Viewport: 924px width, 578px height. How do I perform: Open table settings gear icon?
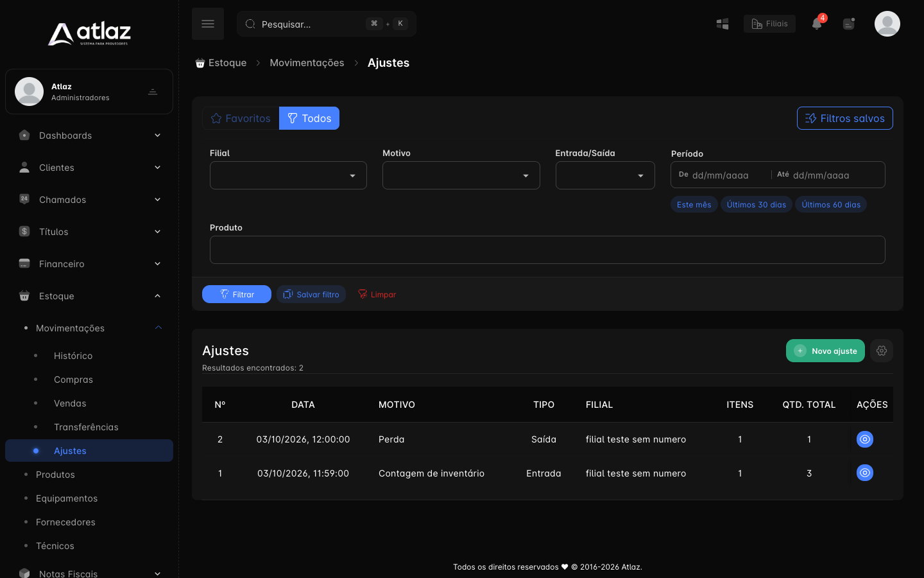pos(882,351)
